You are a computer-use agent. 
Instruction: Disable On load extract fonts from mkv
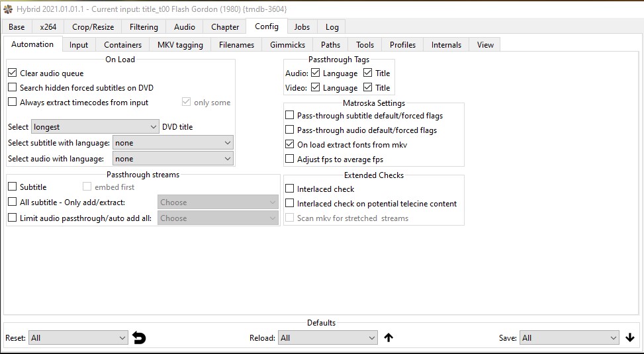point(290,144)
